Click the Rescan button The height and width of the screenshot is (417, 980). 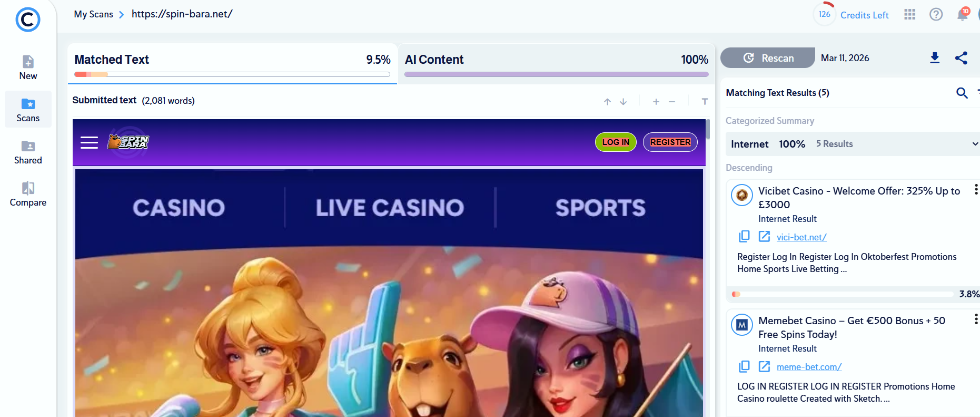[768, 58]
